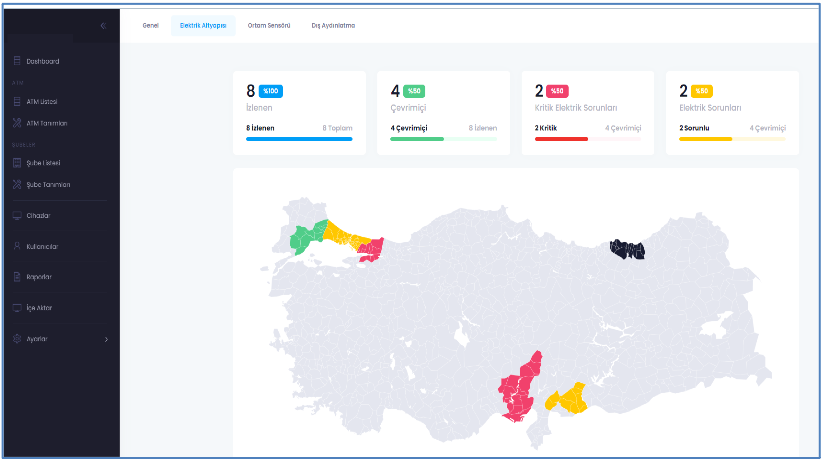This screenshot has height=460, width=822.
Task: Click the İzlenen summary card
Action: (299, 112)
